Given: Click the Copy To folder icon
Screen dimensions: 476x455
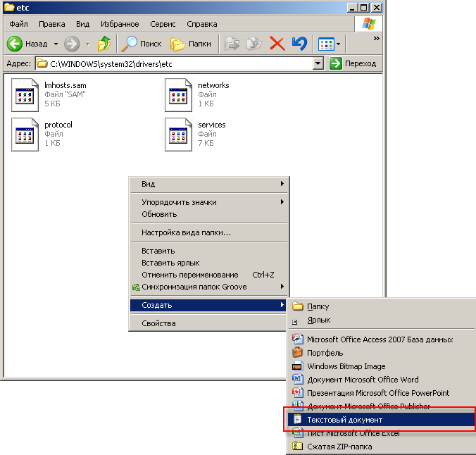Looking at the screenshot, I should 254,44.
